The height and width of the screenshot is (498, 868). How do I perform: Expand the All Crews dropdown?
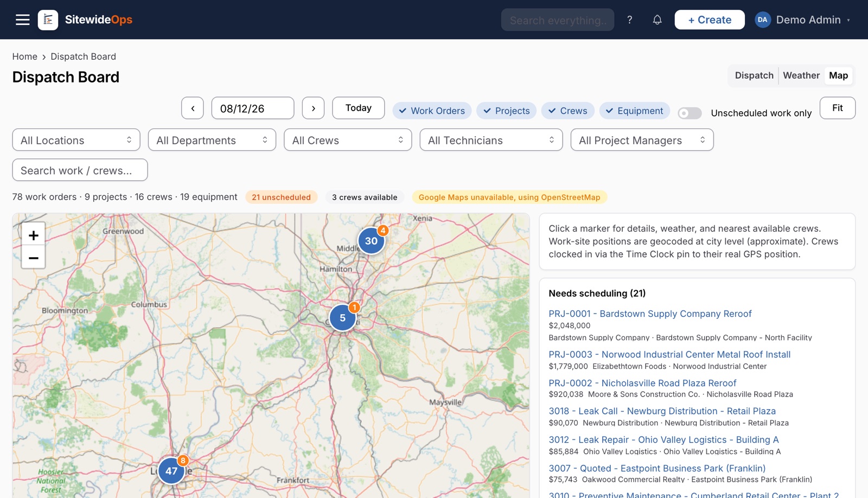tap(348, 140)
